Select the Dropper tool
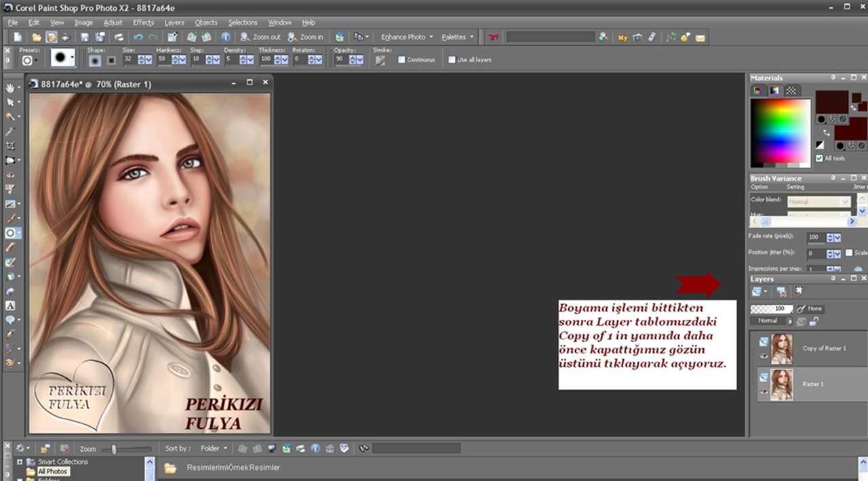The height and width of the screenshot is (481, 868). [10, 131]
